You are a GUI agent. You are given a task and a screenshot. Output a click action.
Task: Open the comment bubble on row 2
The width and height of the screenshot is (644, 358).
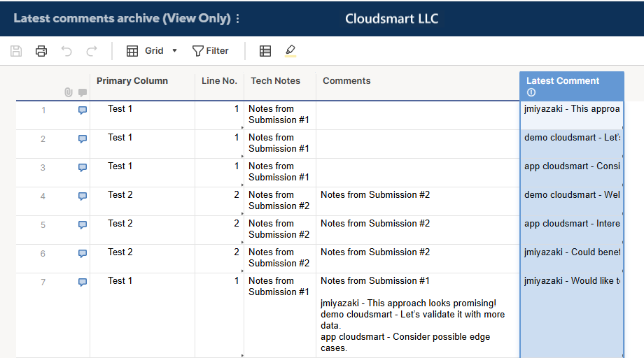(x=83, y=139)
